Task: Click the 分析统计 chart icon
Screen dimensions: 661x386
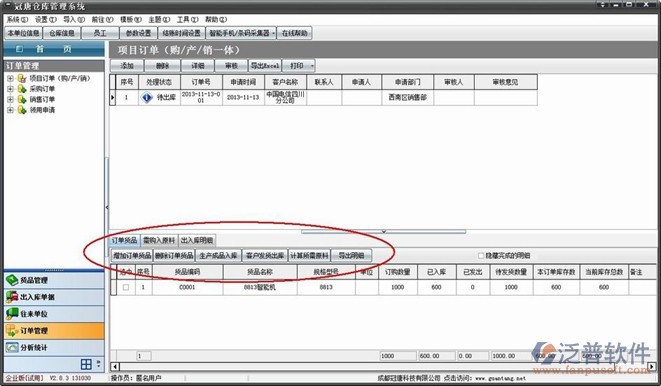Action: click(12, 347)
